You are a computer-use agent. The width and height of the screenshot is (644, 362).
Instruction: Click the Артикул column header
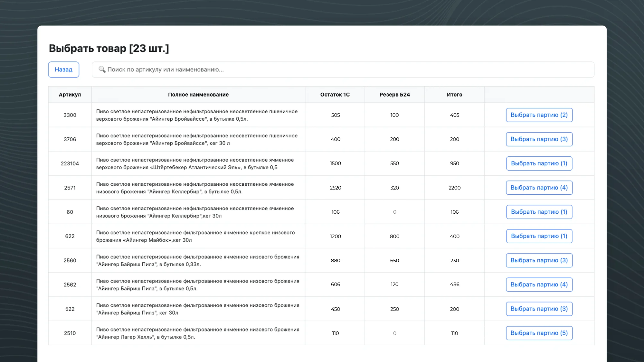pos(70,95)
